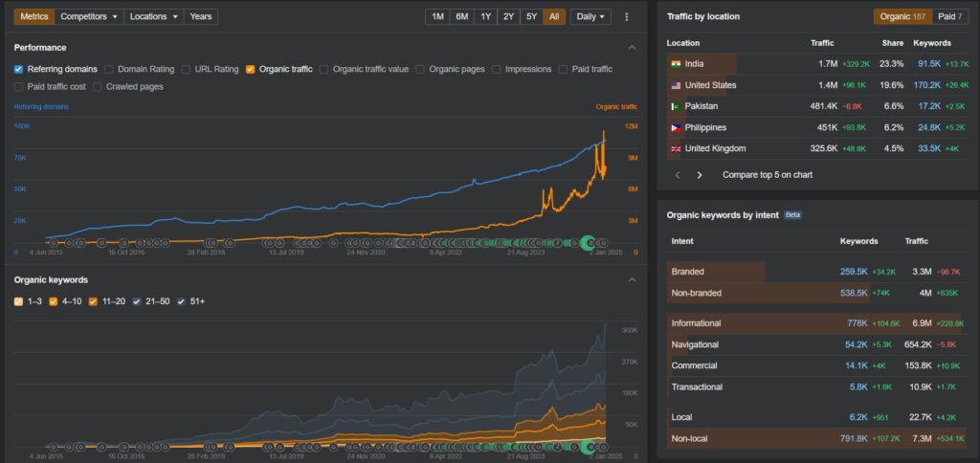Uncheck the Referring domains checkbox
The height and width of the screenshot is (463, 980).
(19, 69)
